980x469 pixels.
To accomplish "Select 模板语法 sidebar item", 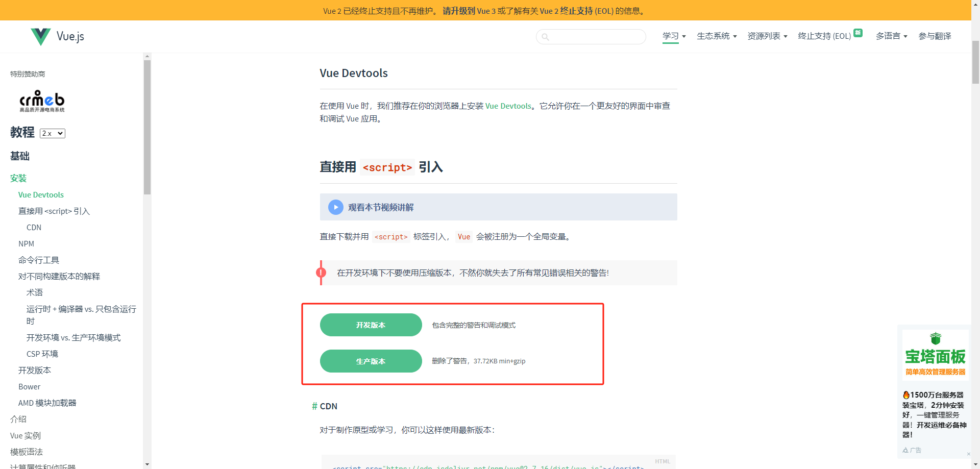I will 27,452.
